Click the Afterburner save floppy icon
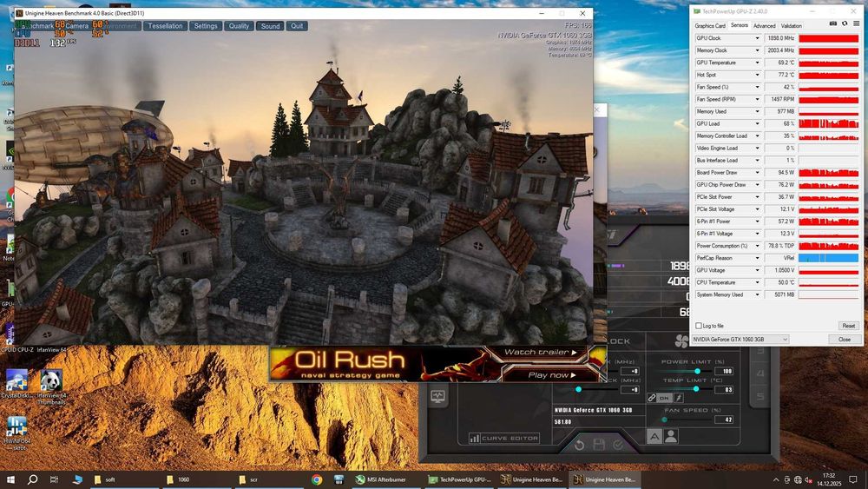Screen dimensions: 868x489 598,444
